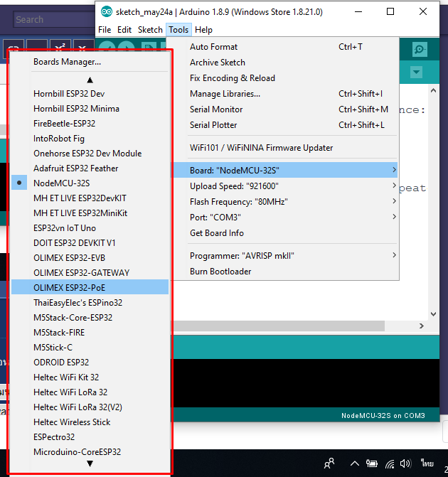Viewport: 448px width, 477px height.
Task: Select Hornbill ESP32 Minima board
Action: (90, 109)
